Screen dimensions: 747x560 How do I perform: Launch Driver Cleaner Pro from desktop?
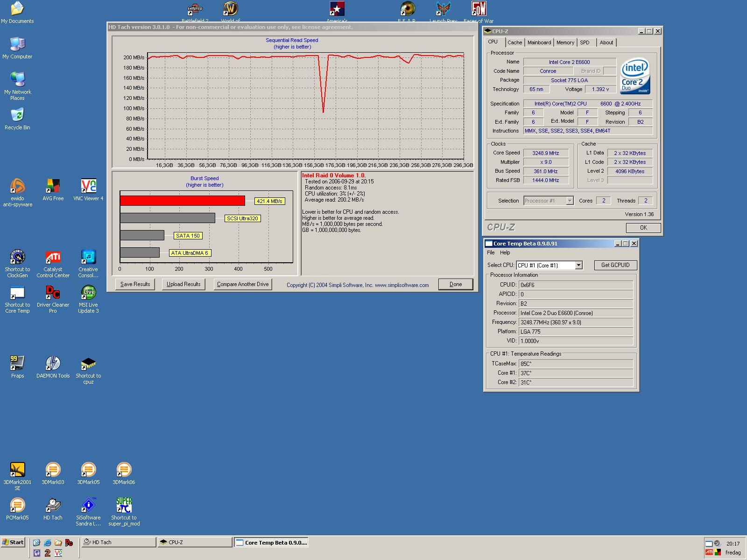[x=53, y=299]
